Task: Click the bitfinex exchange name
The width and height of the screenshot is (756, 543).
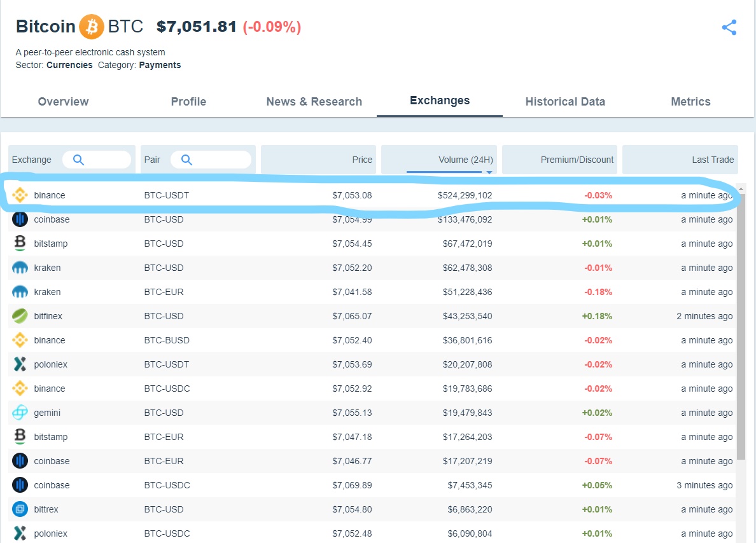Action: tap(48, 316)
